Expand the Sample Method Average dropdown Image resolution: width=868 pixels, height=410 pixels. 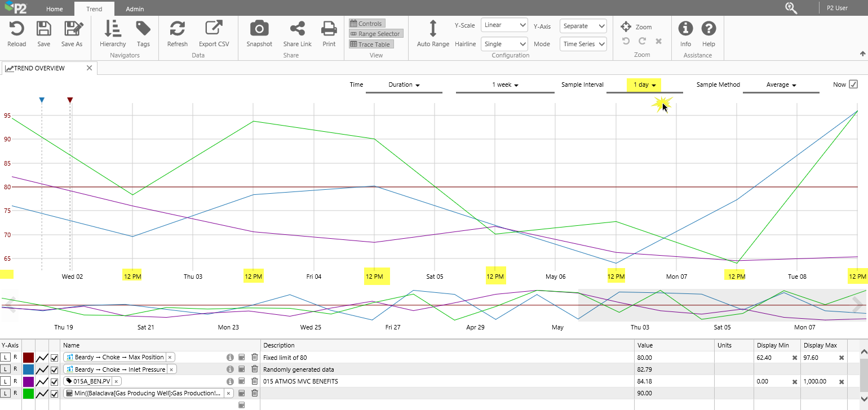781,85
